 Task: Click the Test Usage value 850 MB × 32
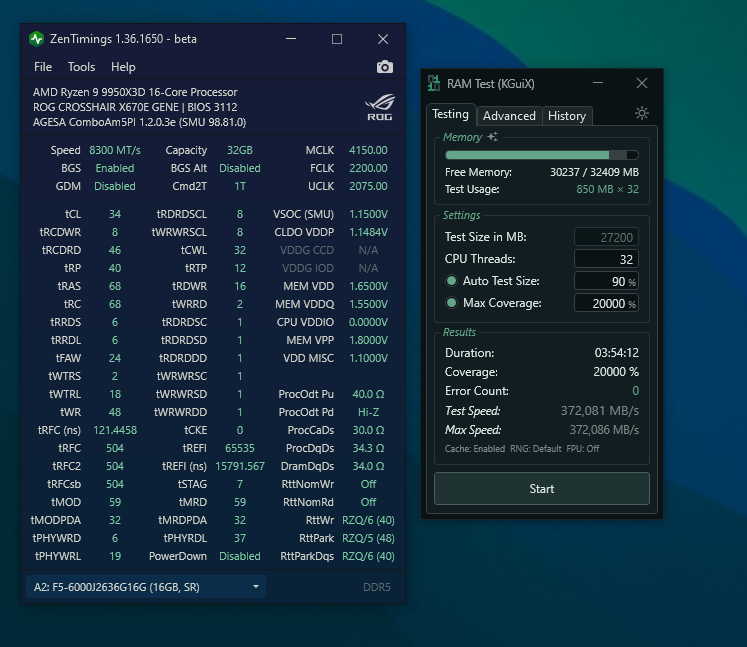[607, 189]
